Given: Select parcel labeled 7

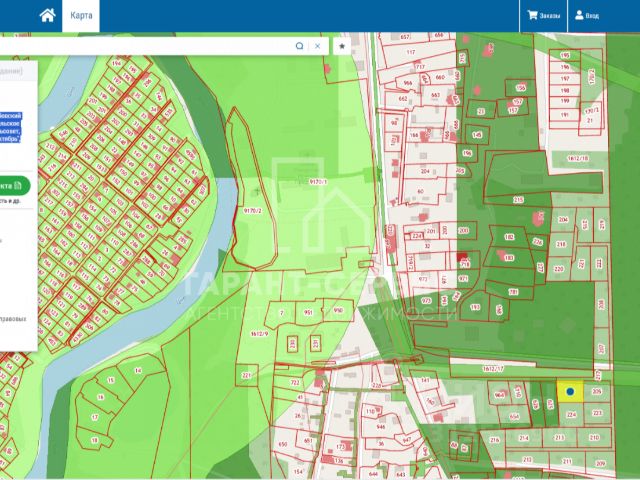Looking at the screenshot, I should pos(281,313).
